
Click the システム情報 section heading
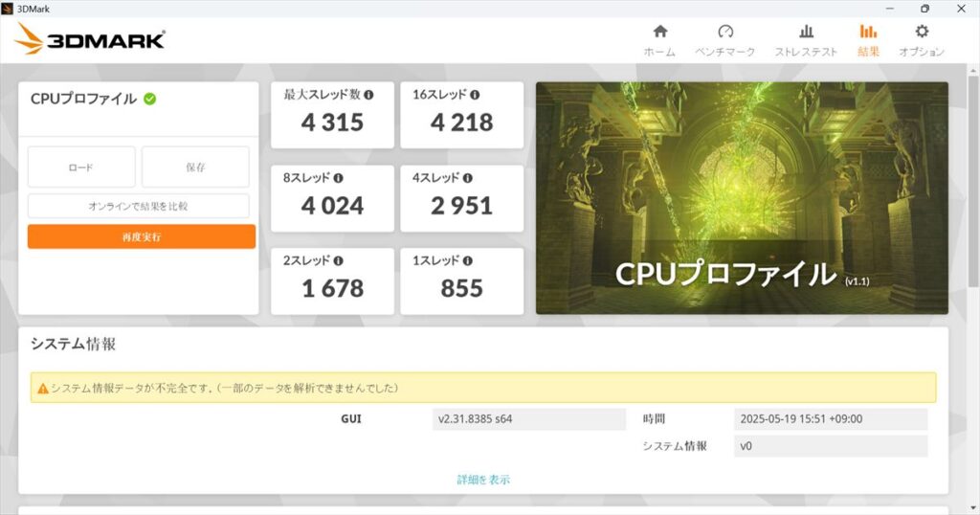coord(73,344)
